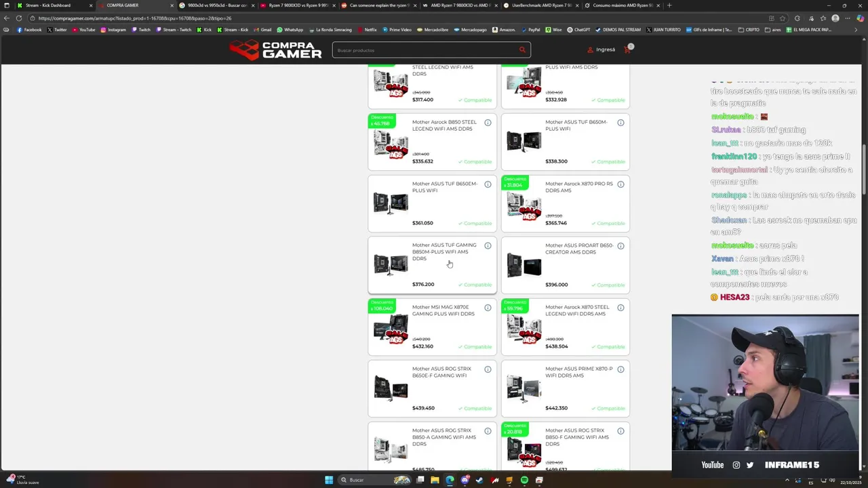The width and height of the screenshot is (868, 488).
Task: Click the taskbar Buscar search box
Action: tap(375, 480)
